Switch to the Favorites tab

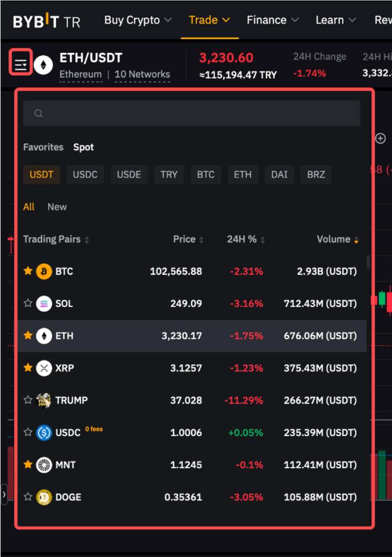point(43,147)
